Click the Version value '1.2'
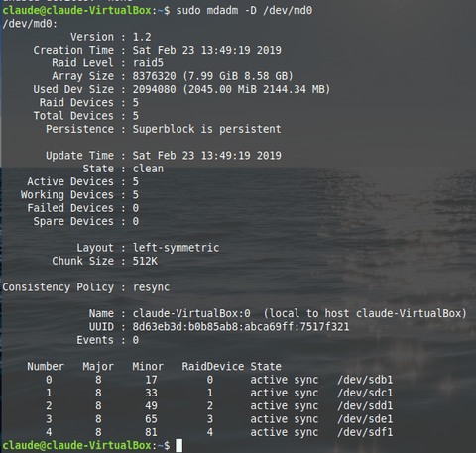The height and width of the screenshot is (453, 476). pos(142,37)
